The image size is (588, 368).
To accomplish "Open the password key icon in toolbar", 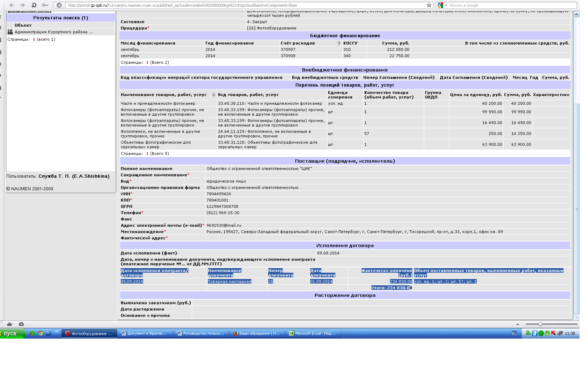I will click(45, 5).
